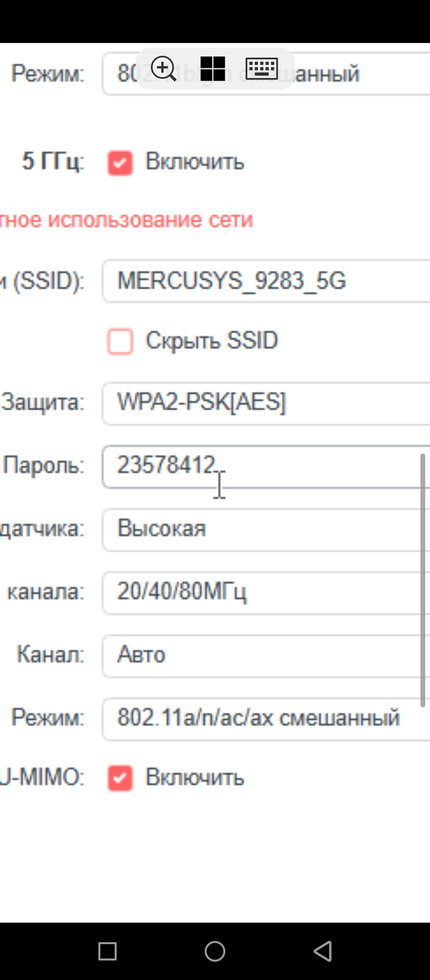Screen dimensions: 430x980
Task: Tap the Android home circle button
Action: [x=215, y=951]
